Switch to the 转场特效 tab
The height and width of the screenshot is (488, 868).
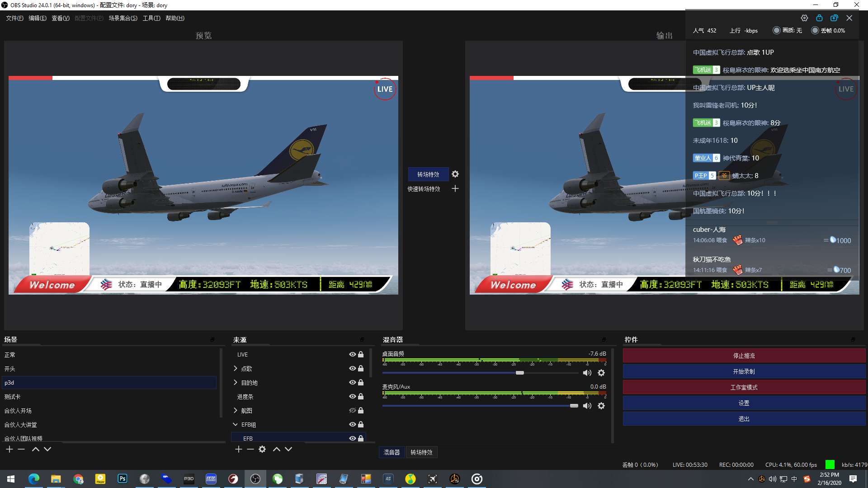(x=421, y=452)
